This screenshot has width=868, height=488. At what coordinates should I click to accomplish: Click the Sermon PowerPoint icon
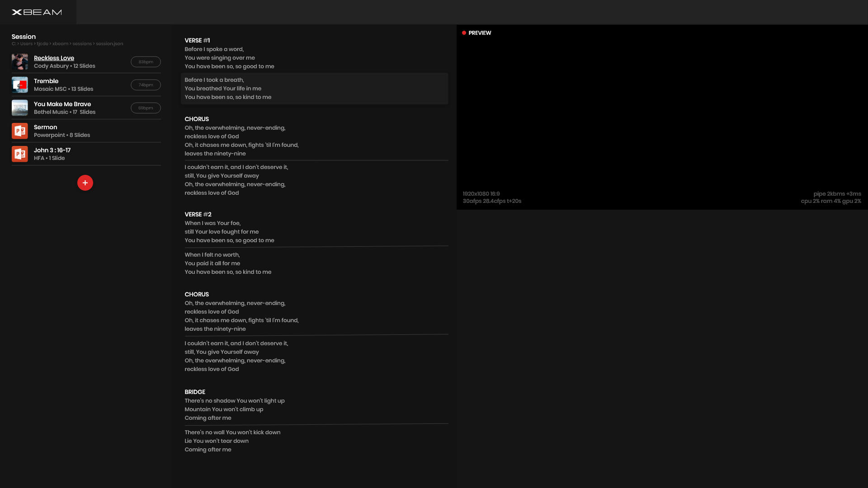19,131
